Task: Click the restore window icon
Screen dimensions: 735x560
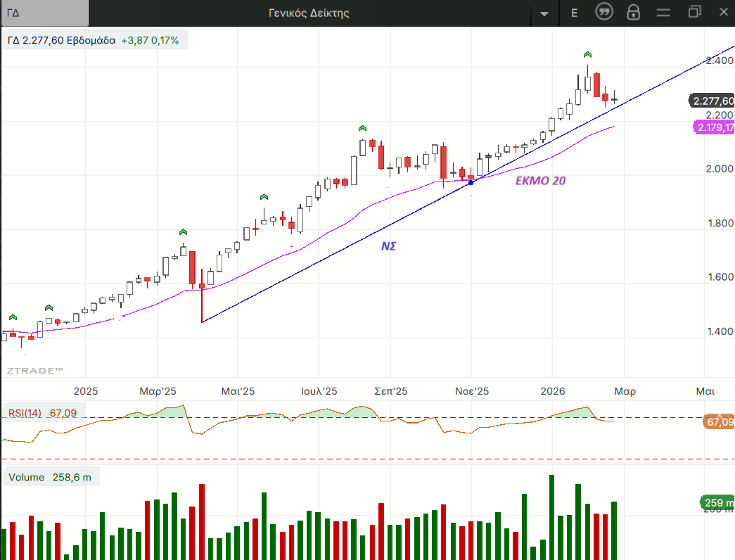Action: tap(695, 12)
